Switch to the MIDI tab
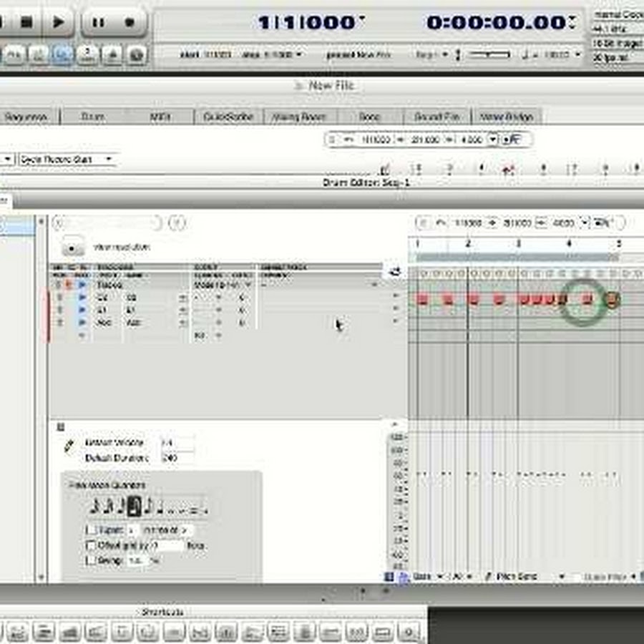The width and height of the screenshot is (644, 644). (x=160, y=117)
